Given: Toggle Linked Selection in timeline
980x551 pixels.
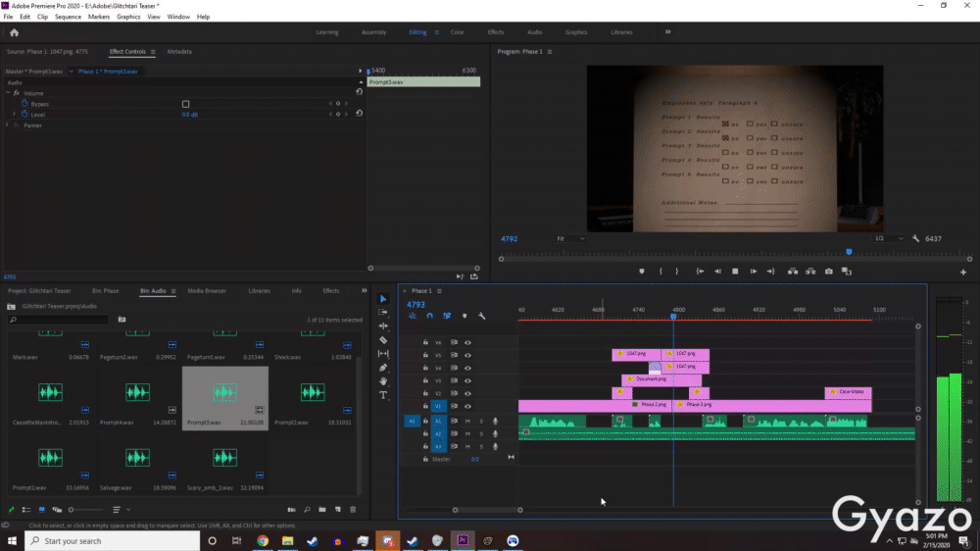Looking at the screenshot, I should (x=447, y=316).
